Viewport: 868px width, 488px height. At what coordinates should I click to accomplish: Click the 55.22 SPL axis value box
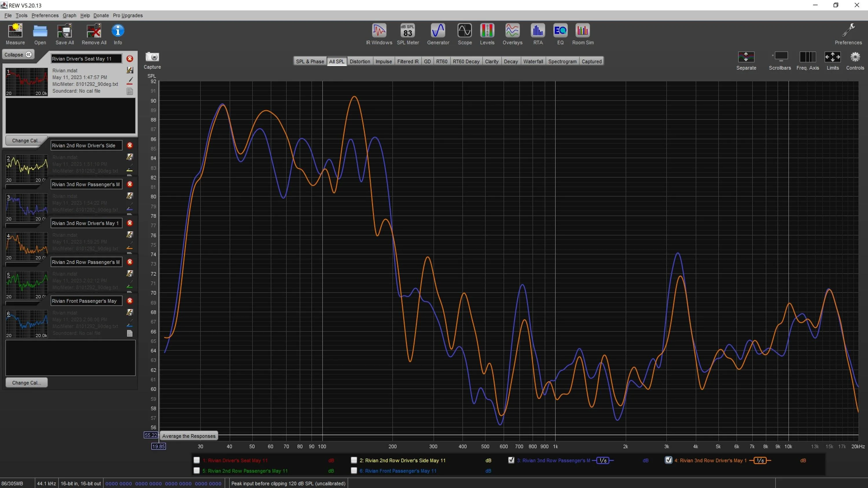coord(151,435)
